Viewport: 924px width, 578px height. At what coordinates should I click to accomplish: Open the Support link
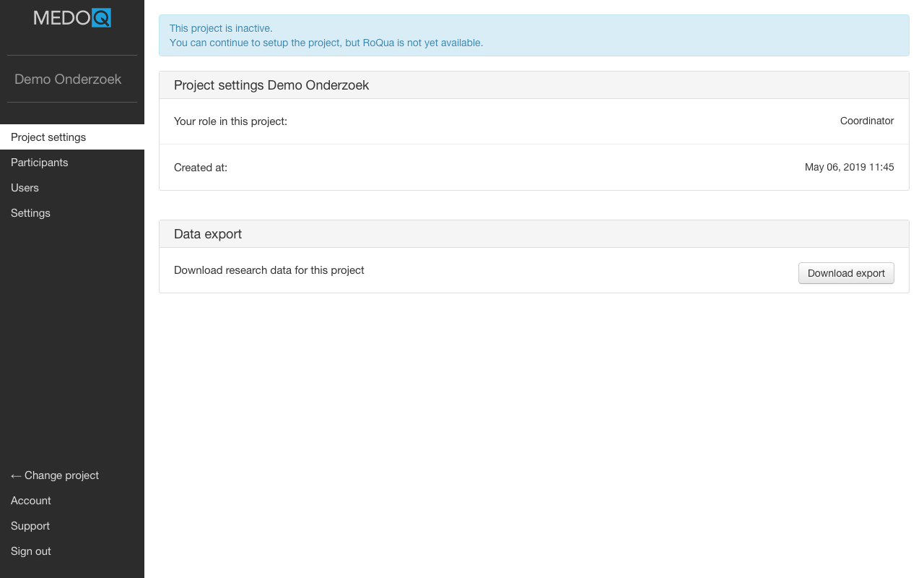pos(30,526)
